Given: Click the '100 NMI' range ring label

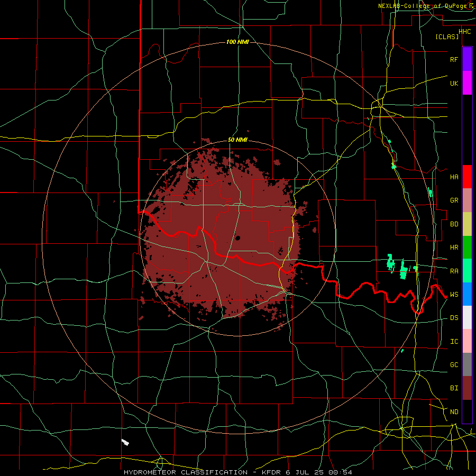Looking at the screenshot, I should [237, 42].
